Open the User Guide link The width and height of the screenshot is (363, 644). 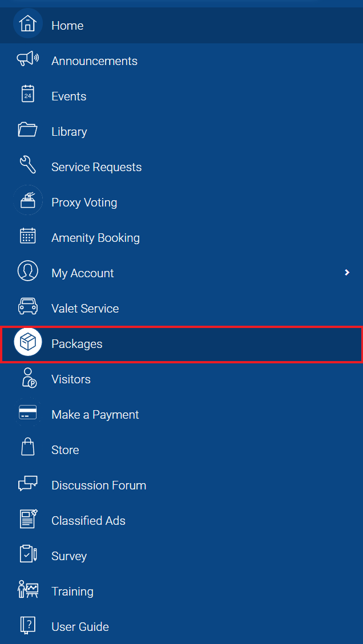pos(181,626)
